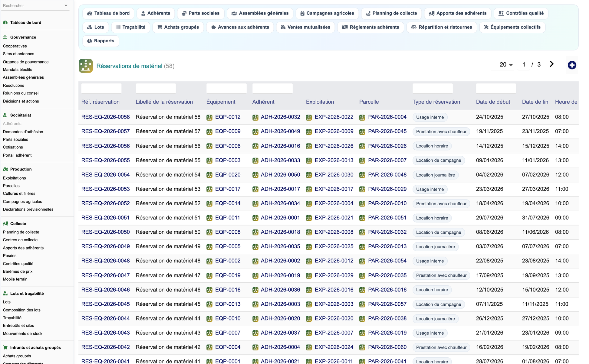Image resolution: width=589 pixels, height=364 pixels.
Task: Click adherent icon next to ADH-2026-0049
Action: pyautogui.click(x=255, y=132)
